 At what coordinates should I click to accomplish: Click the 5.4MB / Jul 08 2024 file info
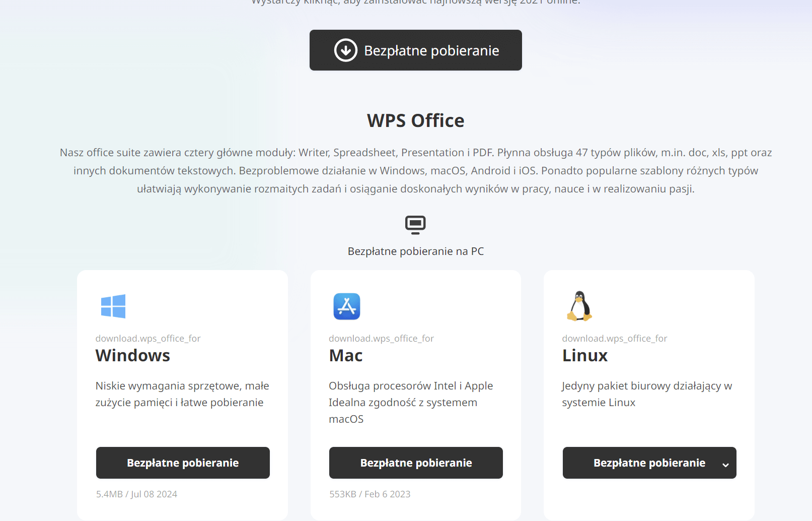(x=137, y=494)
